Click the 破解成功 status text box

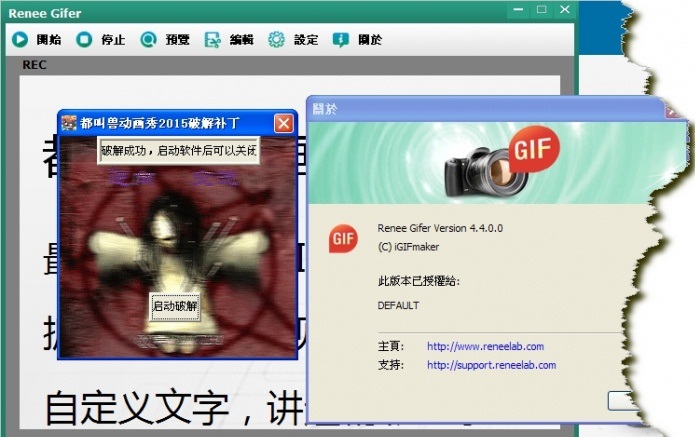click(178, 151)
